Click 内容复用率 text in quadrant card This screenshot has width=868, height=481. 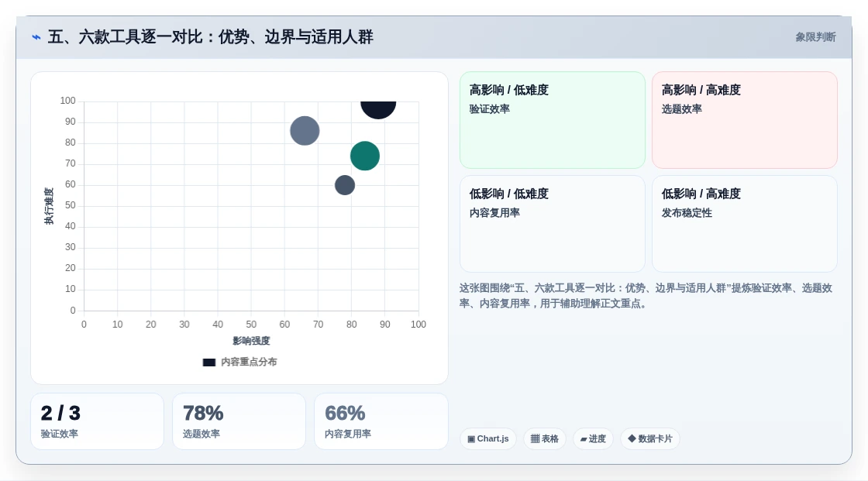pos(494,212)
